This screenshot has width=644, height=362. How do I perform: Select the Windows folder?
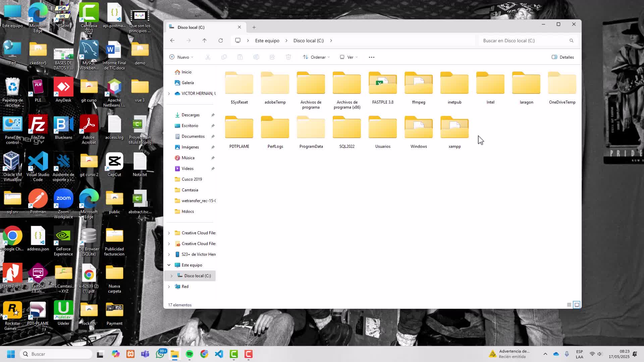tap(419, 132)
